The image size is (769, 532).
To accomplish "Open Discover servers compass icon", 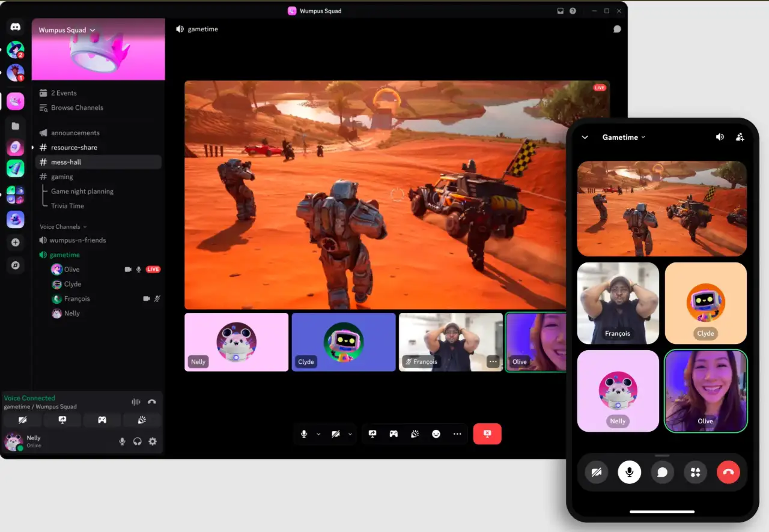I will point(16,265).
